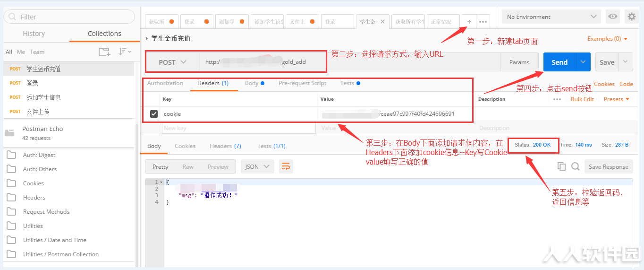Open the Send button arrow dropdown
Image resolution: width=644 pixels, height=270 pixels.
(x=584, y=62)
